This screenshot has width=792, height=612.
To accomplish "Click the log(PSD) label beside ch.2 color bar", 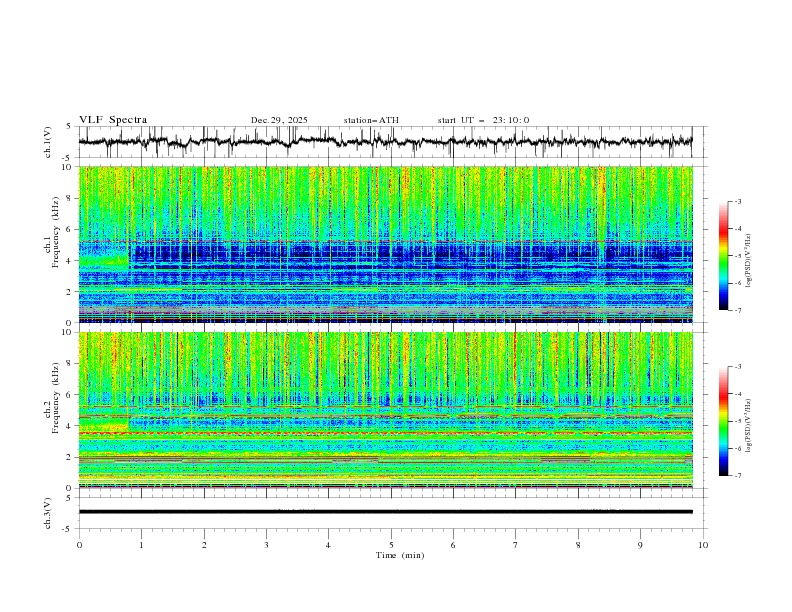I will (x=748, y=426).
